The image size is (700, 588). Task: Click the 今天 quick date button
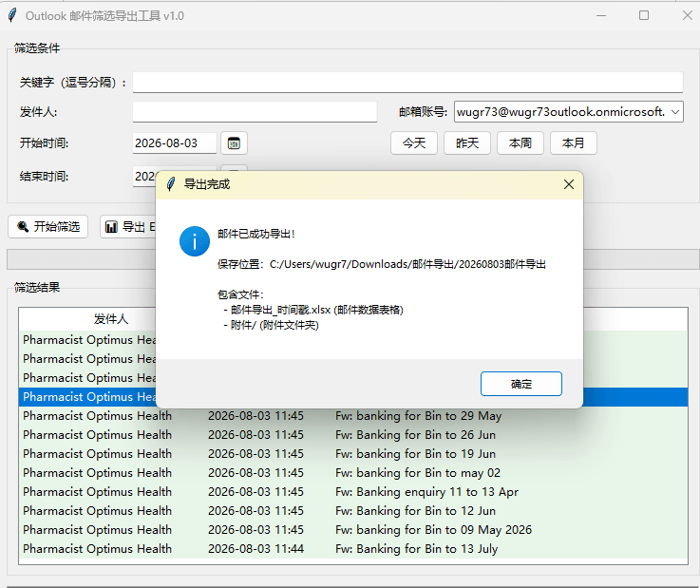414,142
